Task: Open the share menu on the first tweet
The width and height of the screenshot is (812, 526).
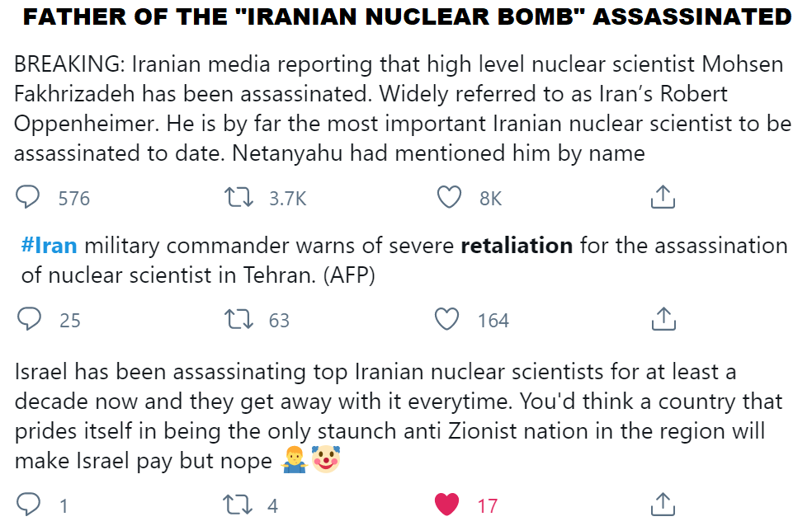Action: (x=663, y=197)
